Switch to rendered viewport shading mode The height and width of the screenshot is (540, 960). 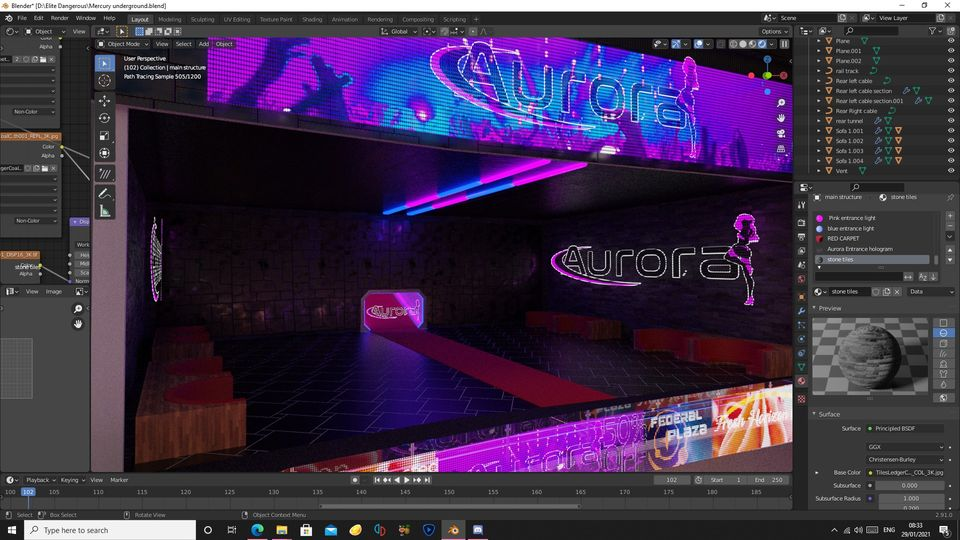762,44
